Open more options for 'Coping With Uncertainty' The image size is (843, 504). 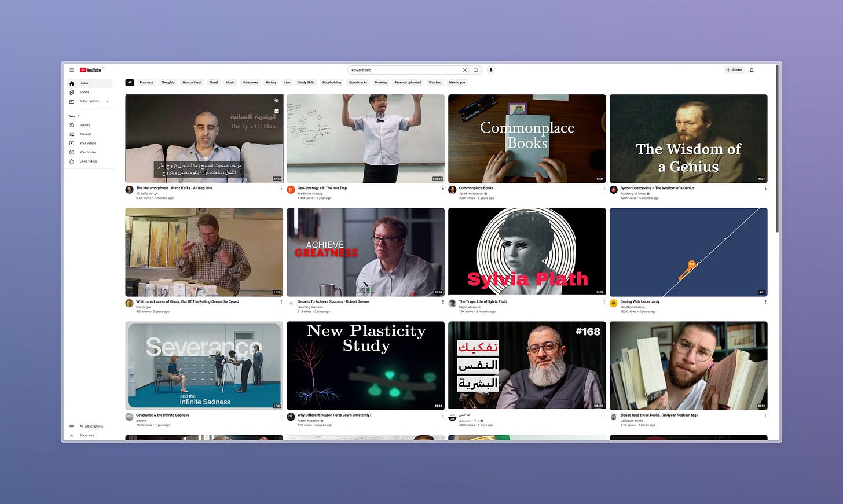click(765, 302)
